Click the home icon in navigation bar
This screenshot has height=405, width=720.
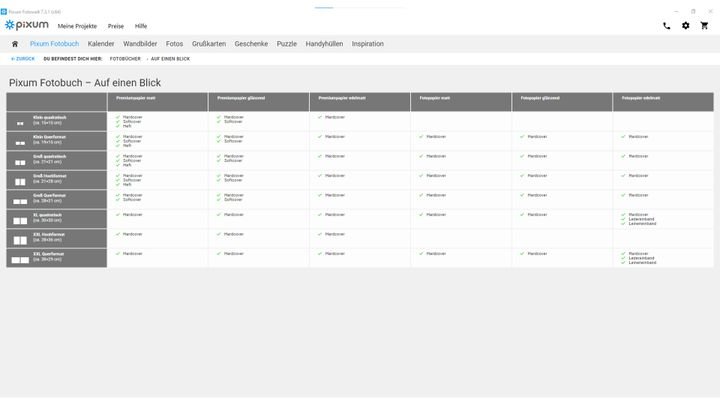coord(15,44)
